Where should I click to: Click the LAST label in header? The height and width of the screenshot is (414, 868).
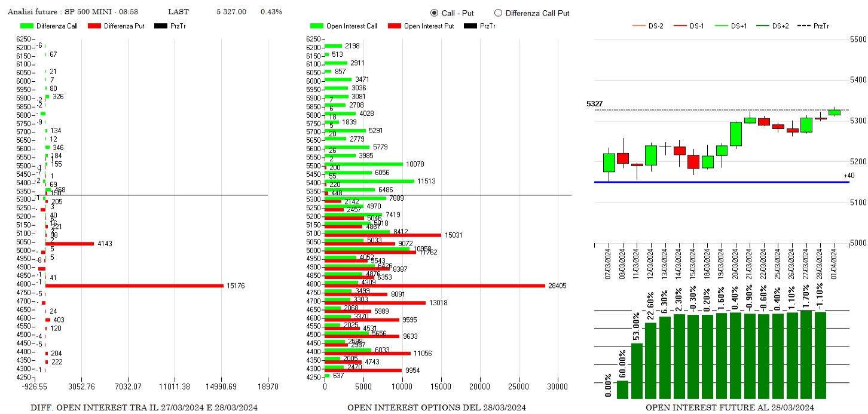click(x=178, y=12)
